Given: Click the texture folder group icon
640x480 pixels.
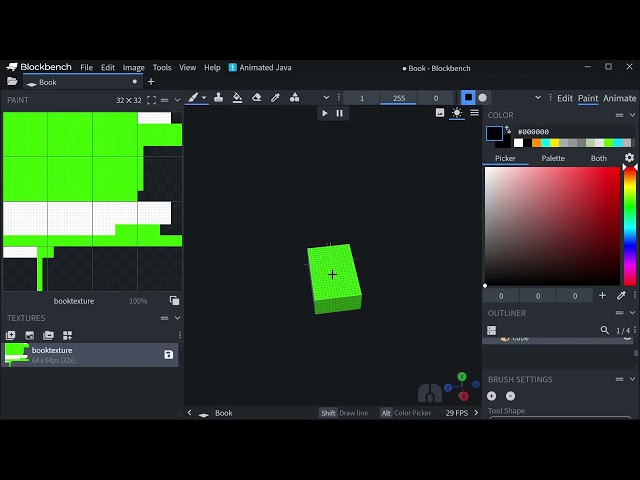Looking at the screenshot, I should 48,336.
